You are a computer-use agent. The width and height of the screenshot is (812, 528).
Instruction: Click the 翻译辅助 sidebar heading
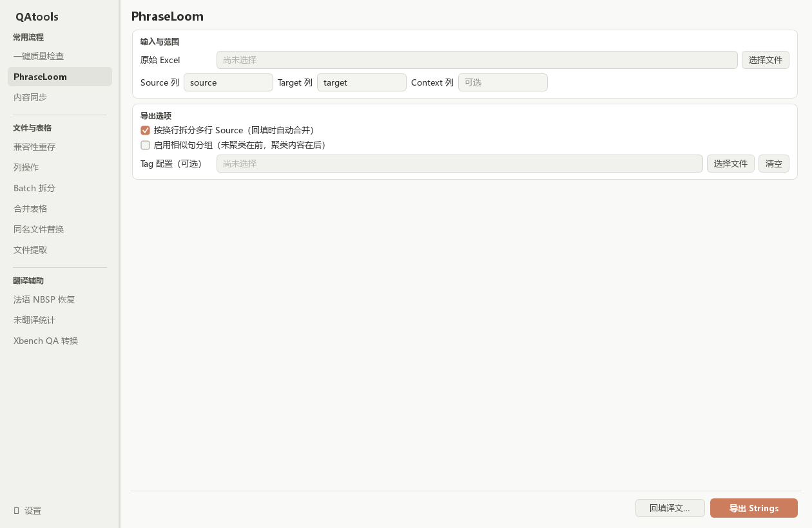click(x=28, y=281)
